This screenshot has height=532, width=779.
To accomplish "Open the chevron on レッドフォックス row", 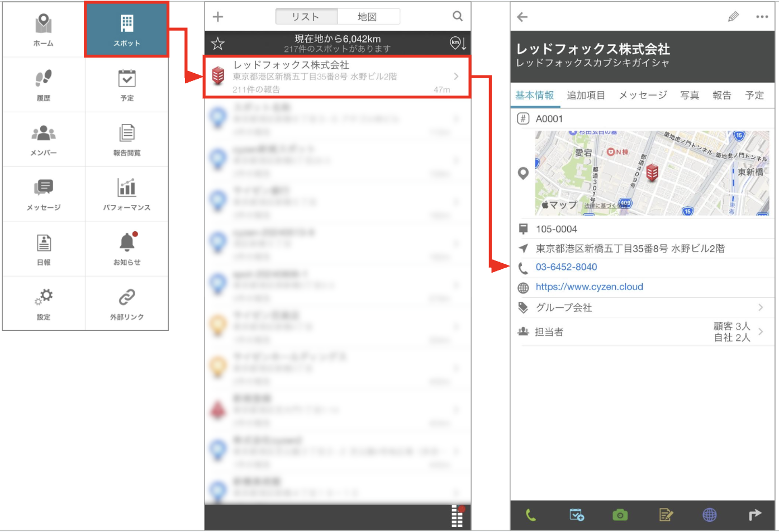I will [x=456, y=77].
